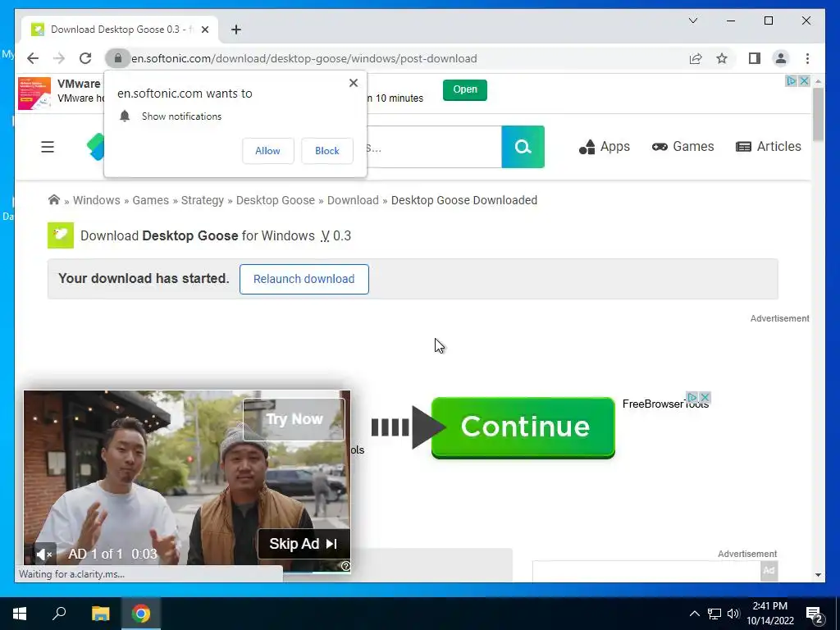Block notifications from en.softonic.com
The height and width of the screenshot is (630, 840).
pos(326,151)
